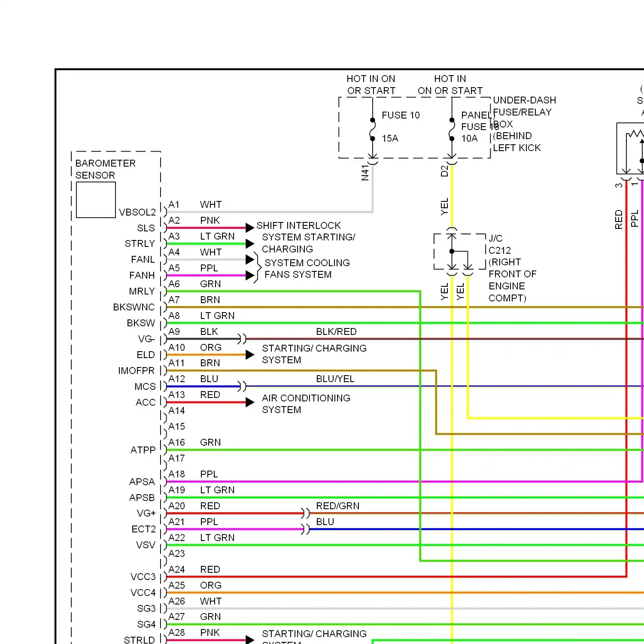Select connector pin A20 label
The height and width of the screenshot is (644, 644).
click(x=177, y=506)
